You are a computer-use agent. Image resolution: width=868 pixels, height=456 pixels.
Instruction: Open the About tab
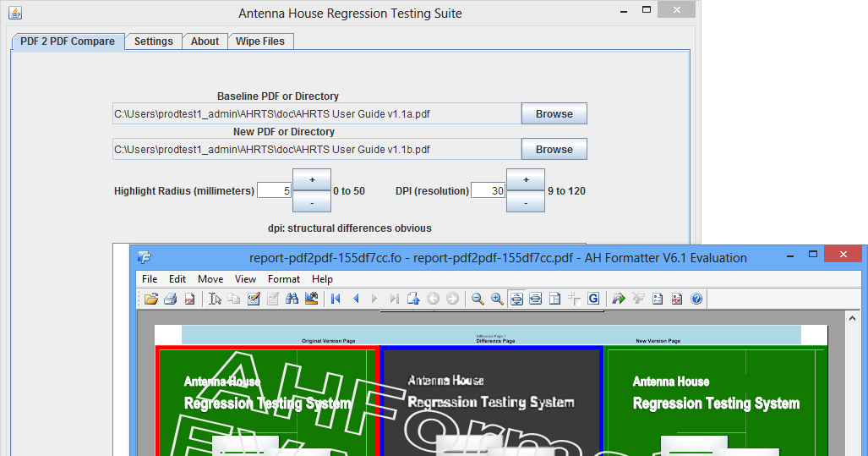(x=205, y=41)
